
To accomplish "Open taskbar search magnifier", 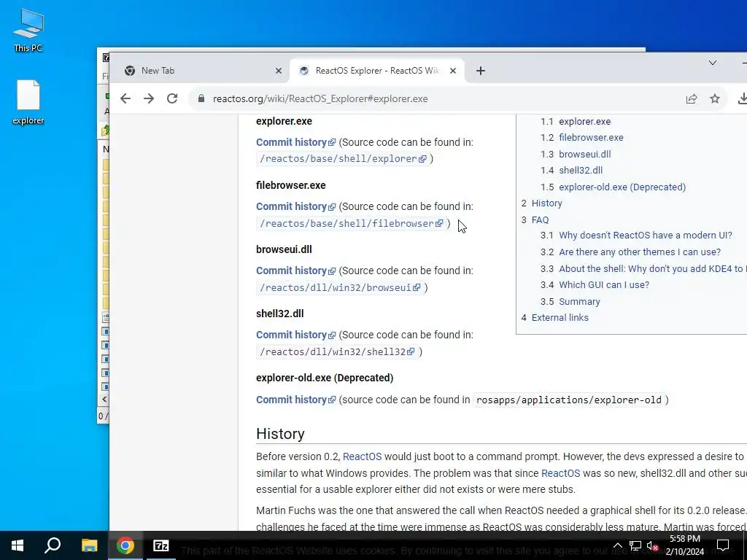I will (53, 545).
